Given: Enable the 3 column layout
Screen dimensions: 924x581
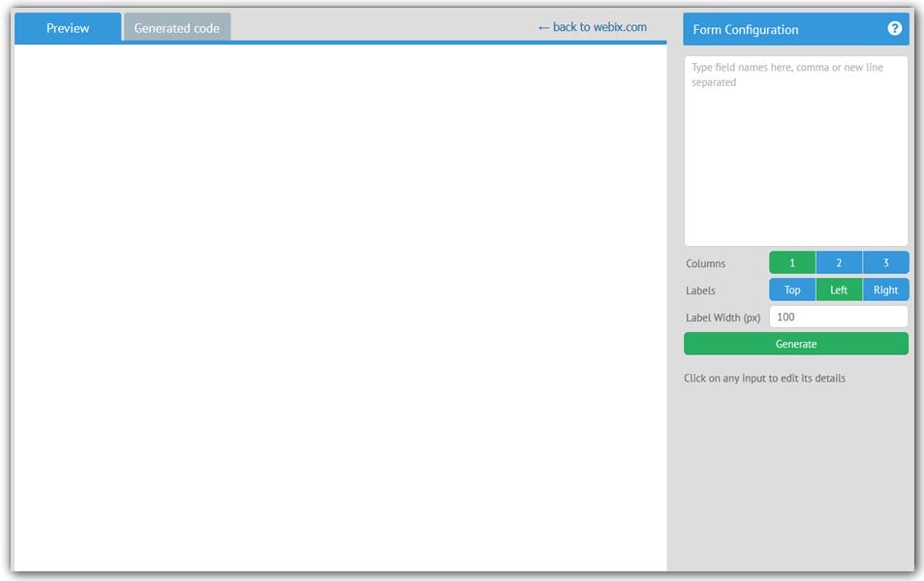Looking at the screenshot, I should [884, 261].
